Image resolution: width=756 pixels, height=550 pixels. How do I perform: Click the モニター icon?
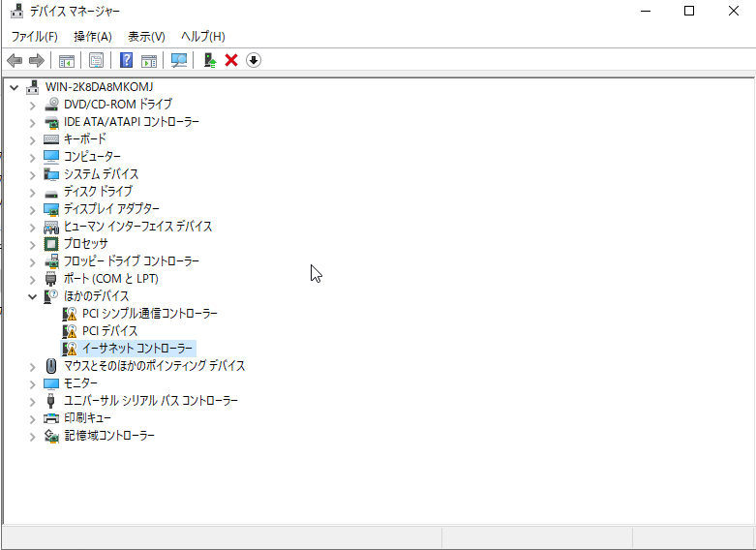click(51, 383)
